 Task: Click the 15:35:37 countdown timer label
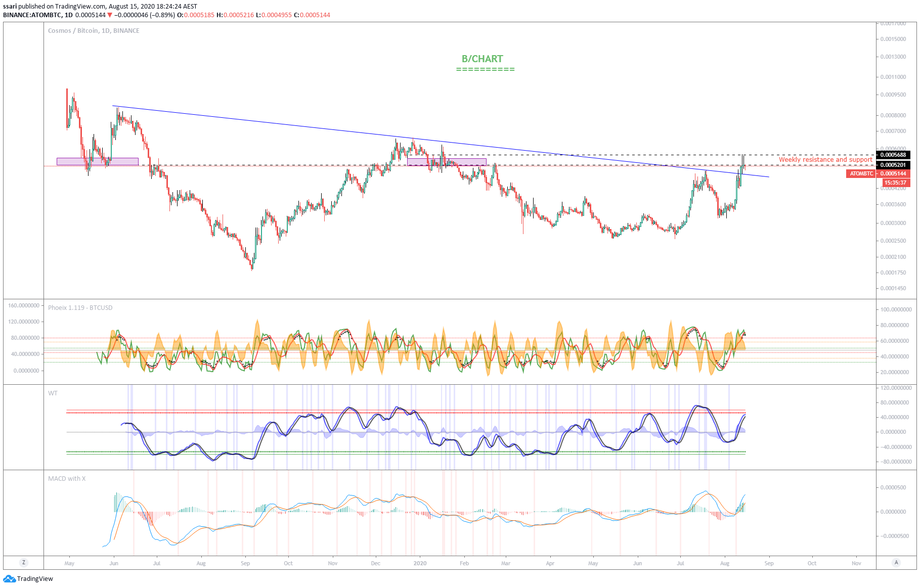[x=895, y=183]
